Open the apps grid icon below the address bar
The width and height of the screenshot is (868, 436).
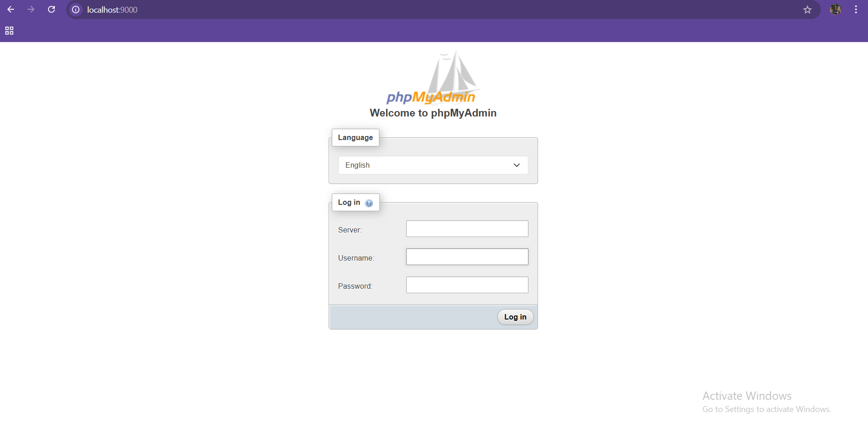9,30
